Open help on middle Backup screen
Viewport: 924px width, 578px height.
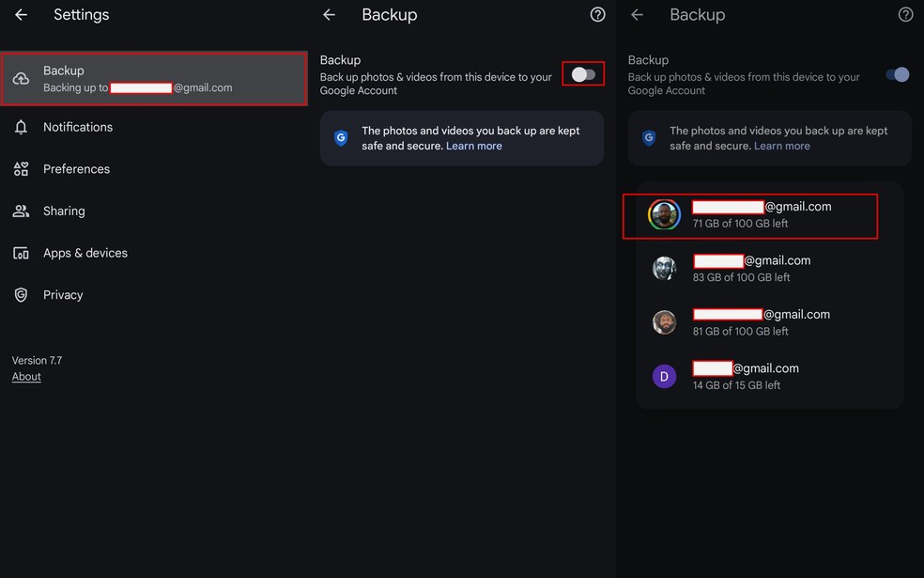click(597, 15)
